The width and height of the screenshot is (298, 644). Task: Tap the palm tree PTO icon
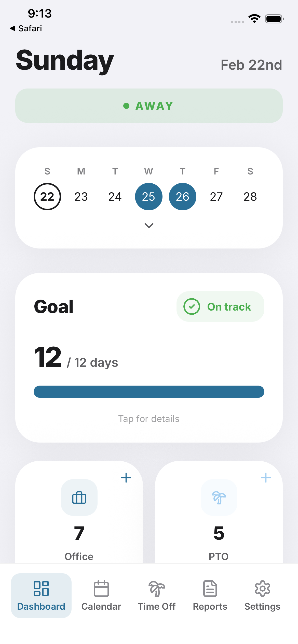tap(219, 497)
